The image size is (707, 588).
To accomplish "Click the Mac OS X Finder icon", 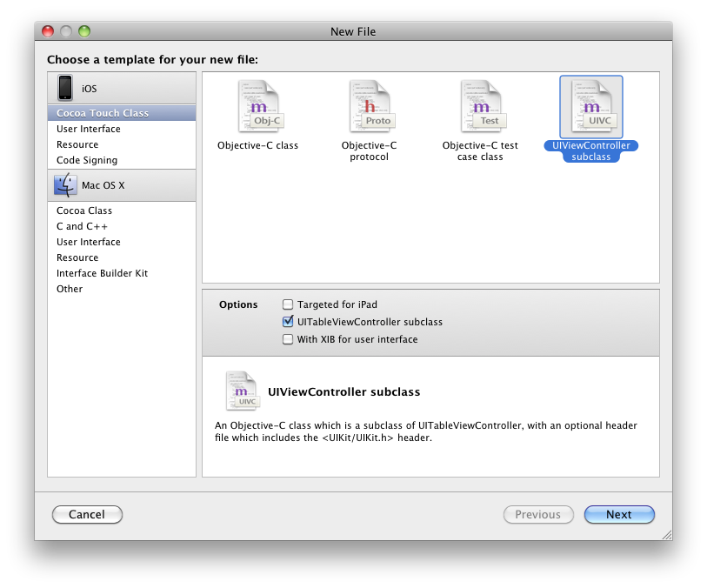I will [x=65, y=185].
